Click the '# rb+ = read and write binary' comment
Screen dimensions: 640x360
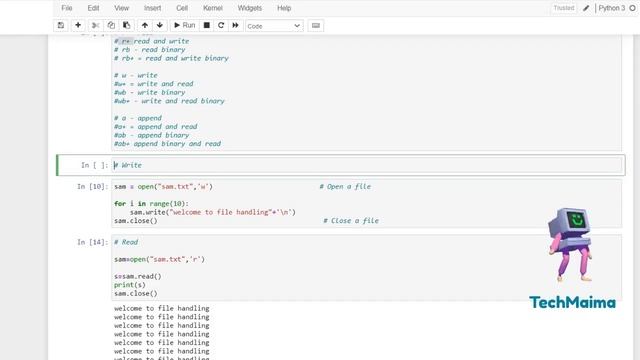(x=171, y=58)
